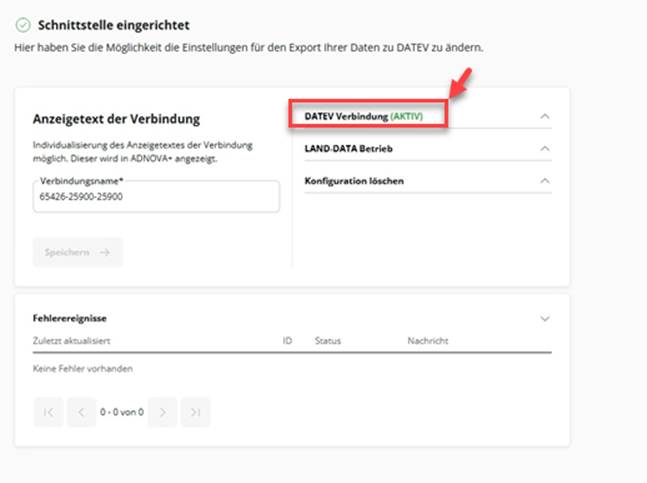This screenshot has height=483, width=647.
Task: Toggle the LAND-DATA Betrieb chevron
Action: click(545, 148)
